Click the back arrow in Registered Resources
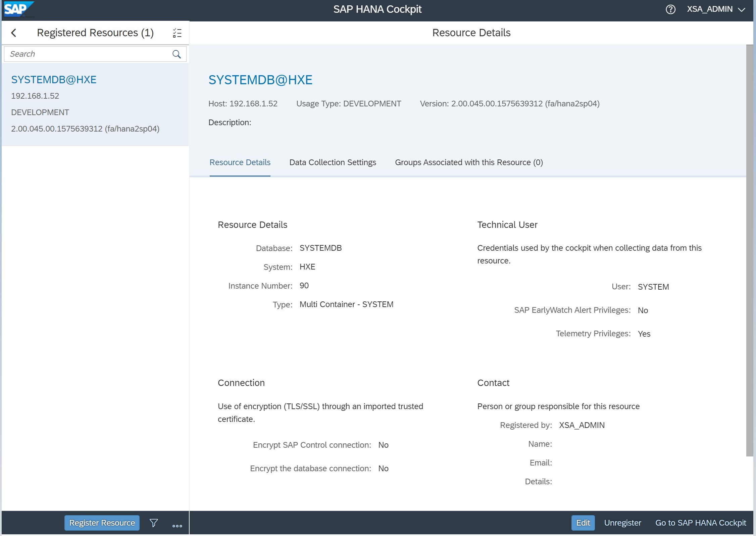 pos(14,33)
